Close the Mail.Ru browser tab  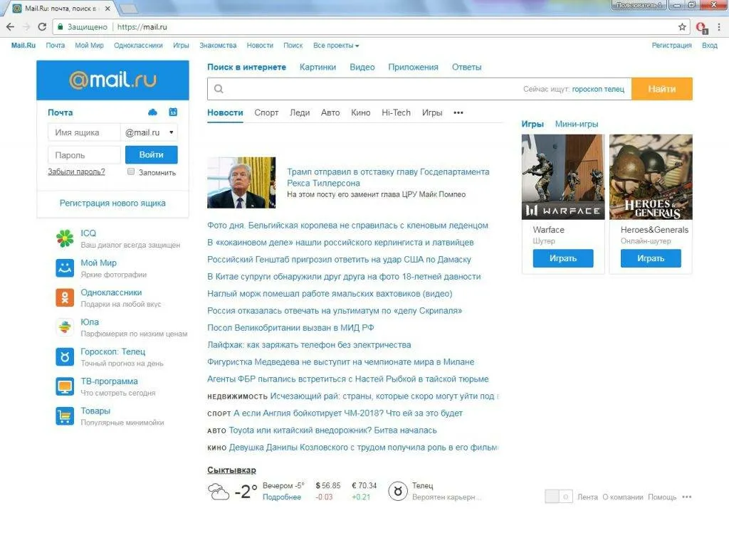(107, 9)
